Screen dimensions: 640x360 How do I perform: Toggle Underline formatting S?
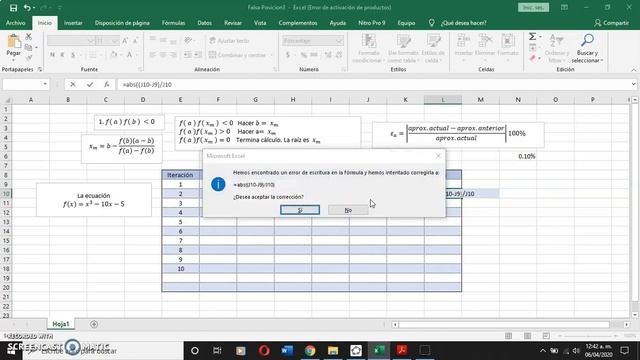coord(73,55)
